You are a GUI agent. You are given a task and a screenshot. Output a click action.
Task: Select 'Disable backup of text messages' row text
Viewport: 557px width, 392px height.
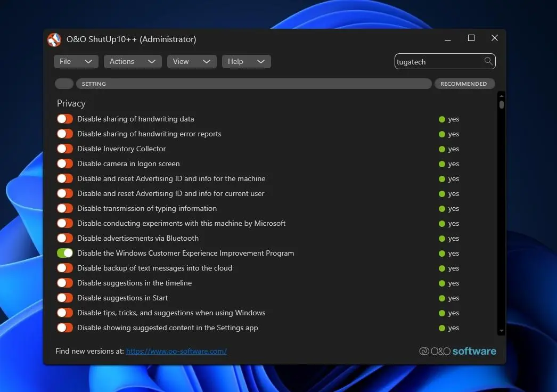tap(155, 268)
